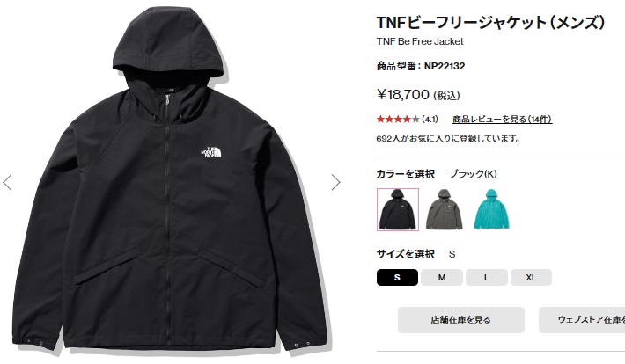Open 商品レビューを見る (14件) link
This screenshot has height=364, width=625.
coord(503,119)
